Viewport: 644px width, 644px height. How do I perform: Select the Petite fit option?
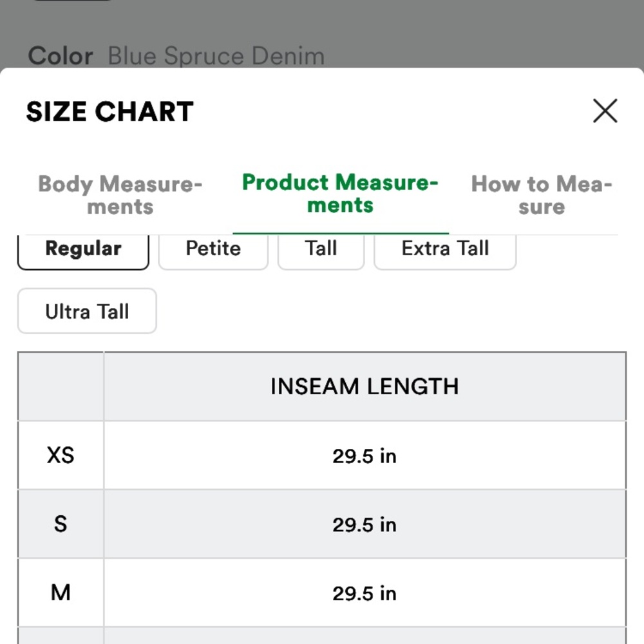click(x=213, y=249)
